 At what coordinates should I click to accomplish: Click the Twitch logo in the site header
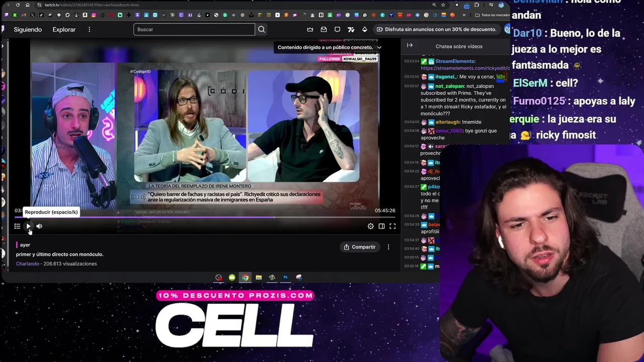3,30
